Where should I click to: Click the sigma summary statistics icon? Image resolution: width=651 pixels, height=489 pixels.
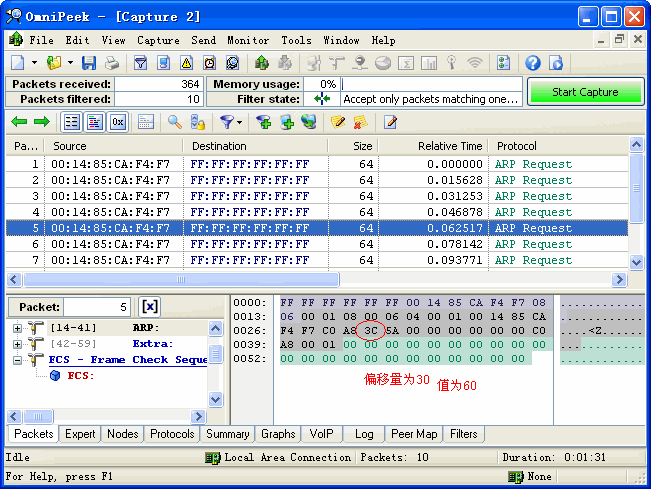coord(406,63)
